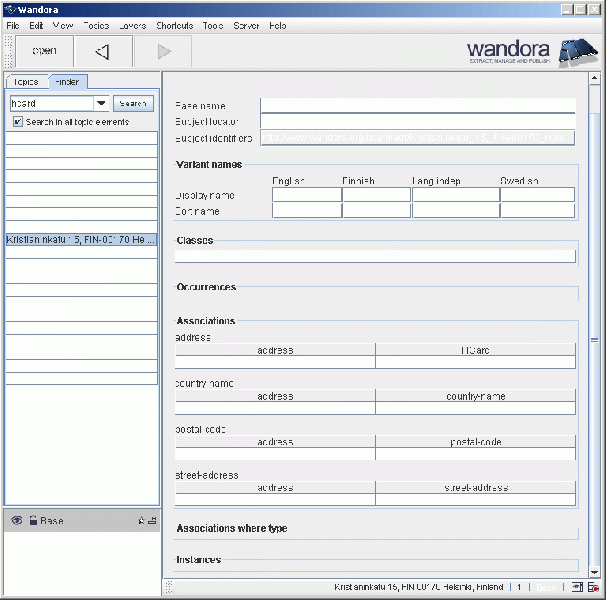The height and width of the screenshot is (600, 606).
Task: Open the search query dropdown arrow
Action: (101, 103)
